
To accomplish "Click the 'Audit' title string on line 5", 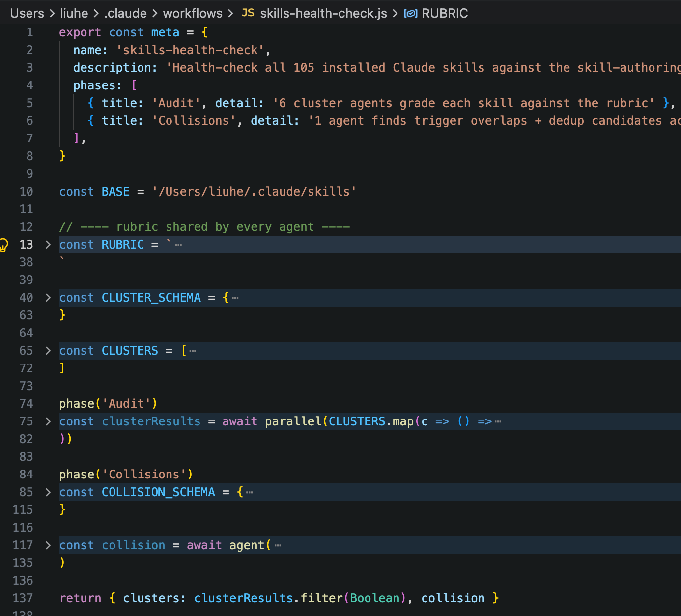I will coord(176,103).
